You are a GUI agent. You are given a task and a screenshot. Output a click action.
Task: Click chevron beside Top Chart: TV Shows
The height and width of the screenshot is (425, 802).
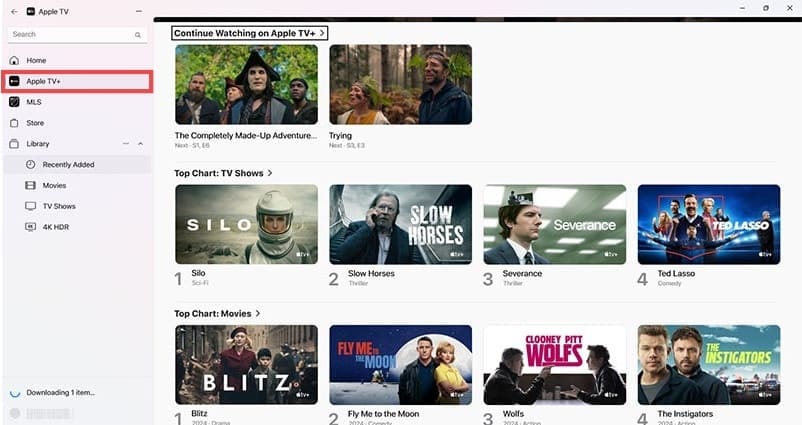point(270,173)
